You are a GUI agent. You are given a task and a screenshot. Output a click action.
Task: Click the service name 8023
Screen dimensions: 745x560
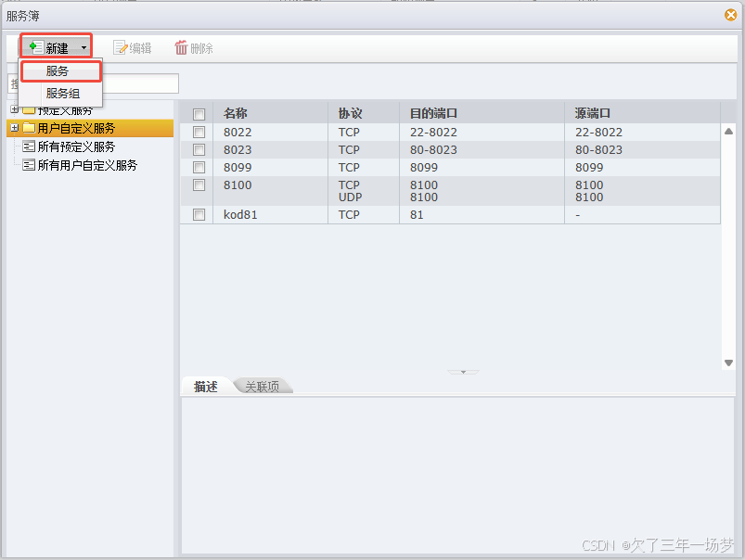tap(238, 149)
